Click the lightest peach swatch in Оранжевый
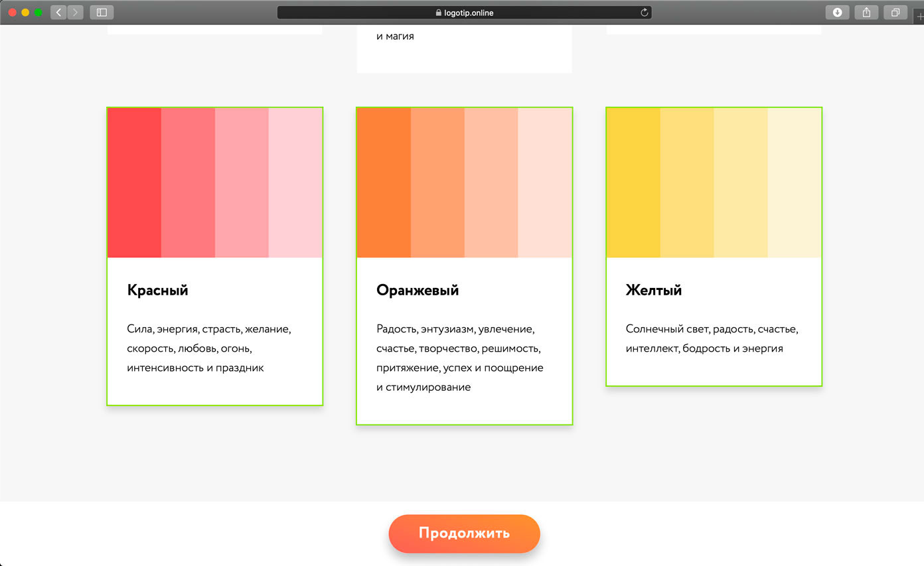Image resolution: width=924 pixels, height=566 pixels. click(x=545, y=182)
